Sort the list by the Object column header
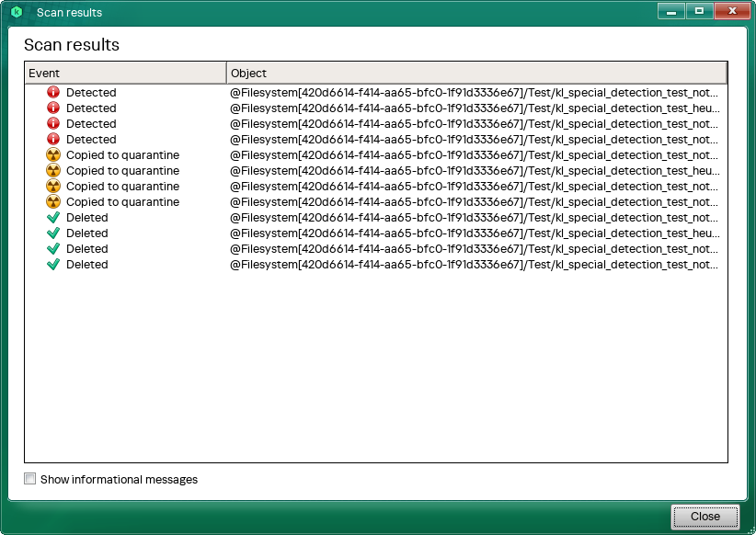 (476, 74)
